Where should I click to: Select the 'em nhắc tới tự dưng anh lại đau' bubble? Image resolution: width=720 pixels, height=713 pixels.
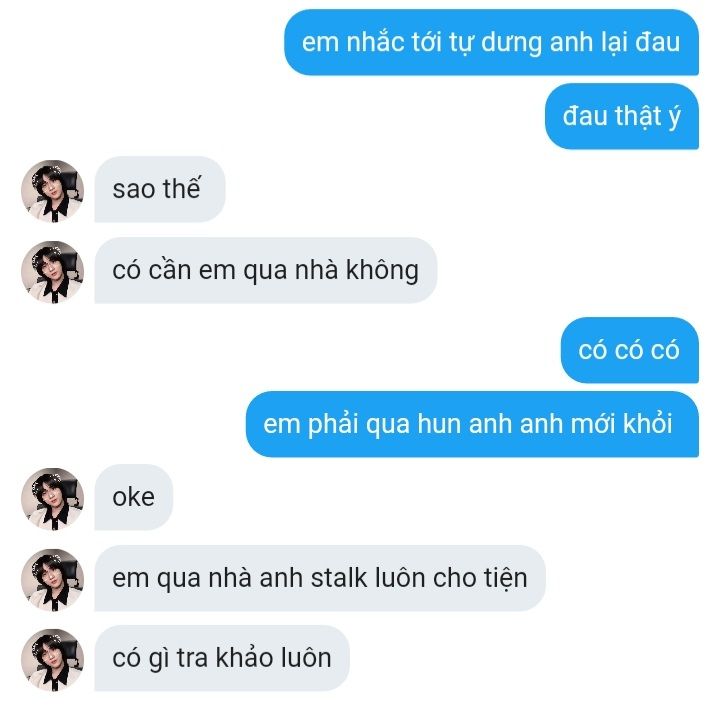click(x=491, y=42)
